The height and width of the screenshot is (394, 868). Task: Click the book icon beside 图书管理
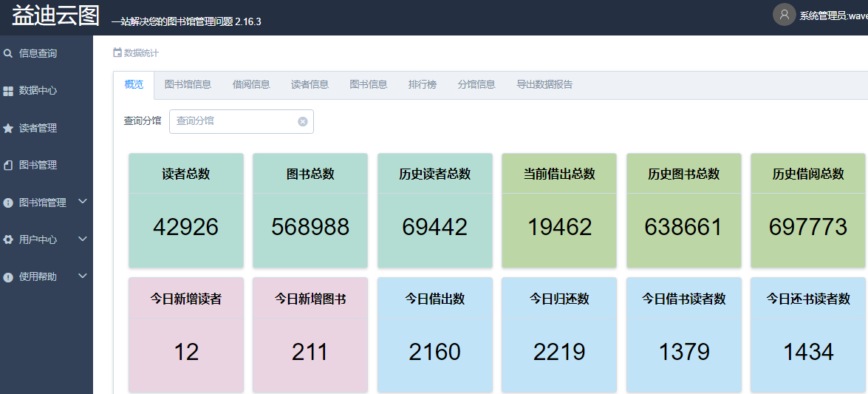tap(8, 165)
